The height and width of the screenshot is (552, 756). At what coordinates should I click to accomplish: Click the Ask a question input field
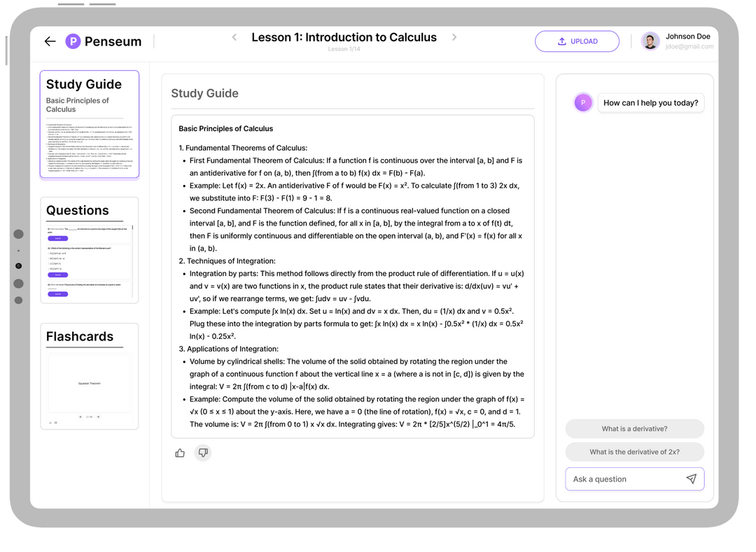click(x=623, y=479)
